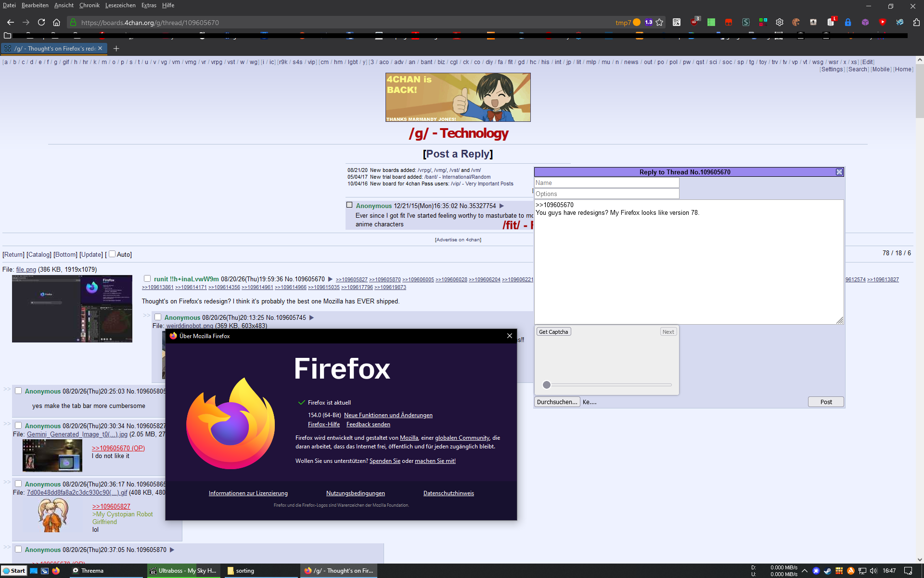The height and width of the screenshot is (578, 924).
Task: Toggle the Auto update checkbox
Action: [x=112, y=254]
